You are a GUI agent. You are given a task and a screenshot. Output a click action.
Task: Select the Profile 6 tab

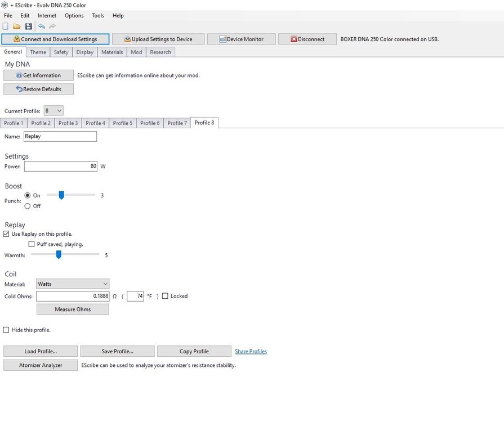point(150,123)
